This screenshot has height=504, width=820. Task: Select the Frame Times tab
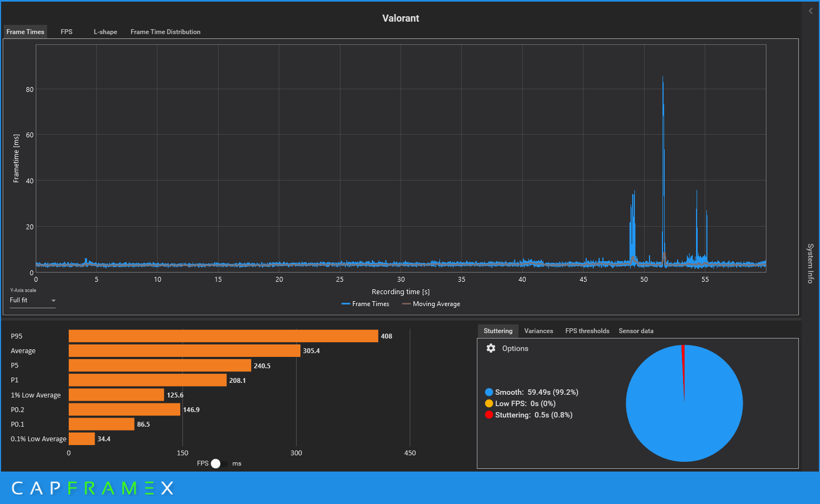(25, 32)
